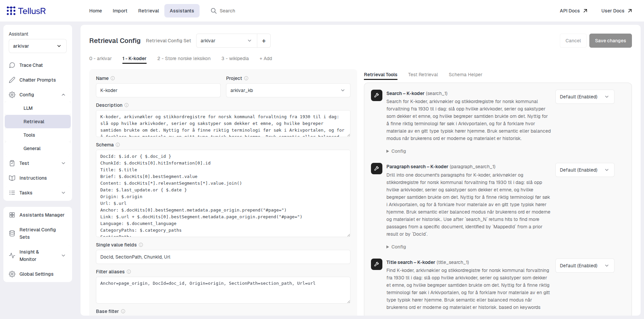Open Default (Enabled) dropdown for Search – K-koder
This screenshot has height=319, width=644.
585,97
